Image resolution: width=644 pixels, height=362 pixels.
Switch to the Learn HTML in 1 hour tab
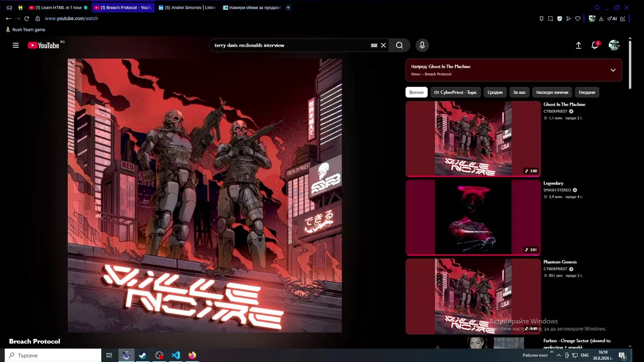(x=58, y=8)
